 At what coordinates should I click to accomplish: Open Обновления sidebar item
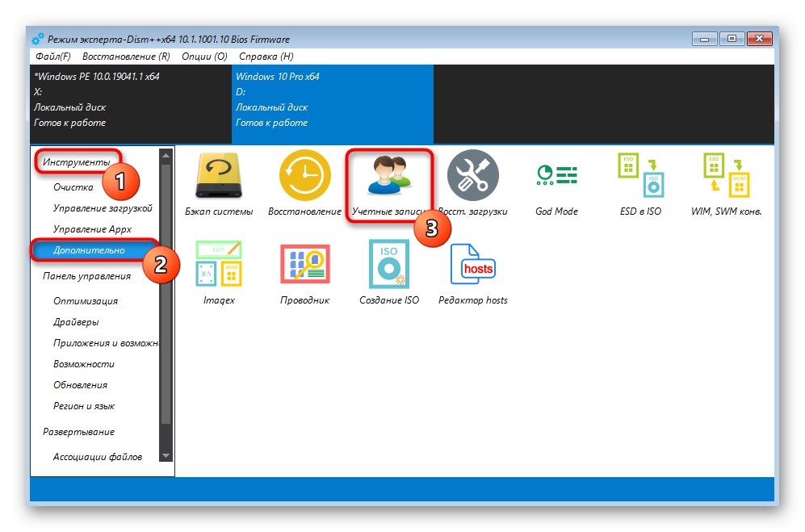[x=80, y=386]
